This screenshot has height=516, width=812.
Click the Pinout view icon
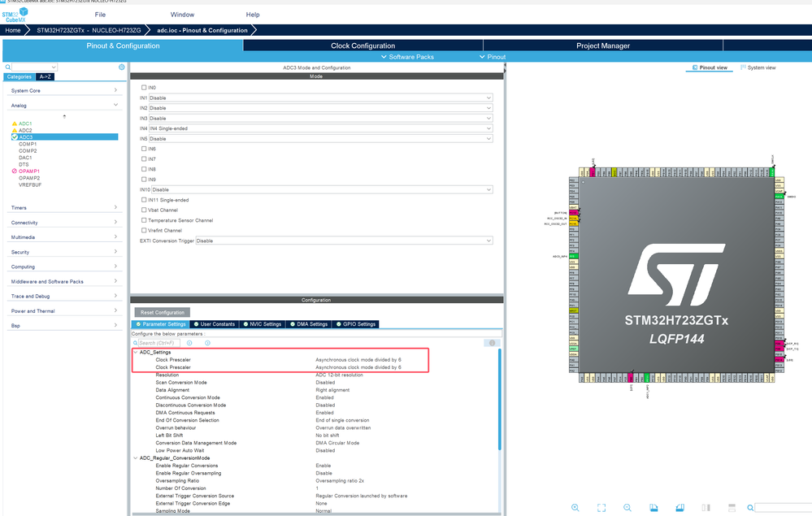695,67
